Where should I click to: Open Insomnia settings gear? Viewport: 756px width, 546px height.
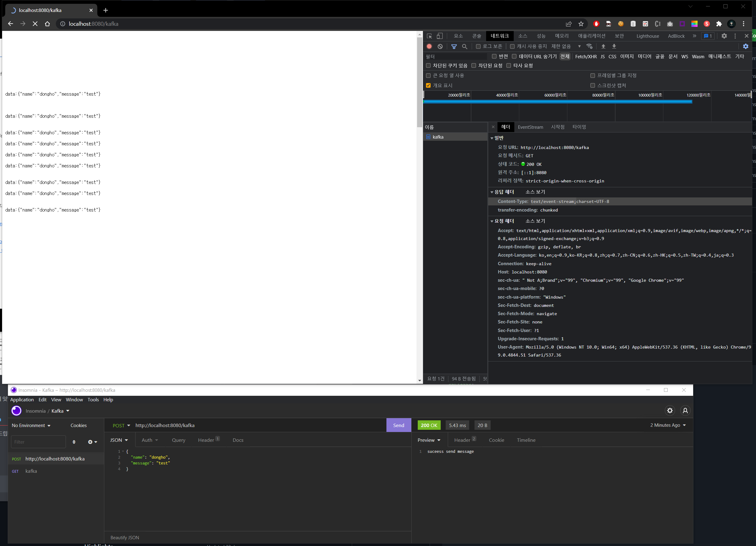[x=670, y=410]
